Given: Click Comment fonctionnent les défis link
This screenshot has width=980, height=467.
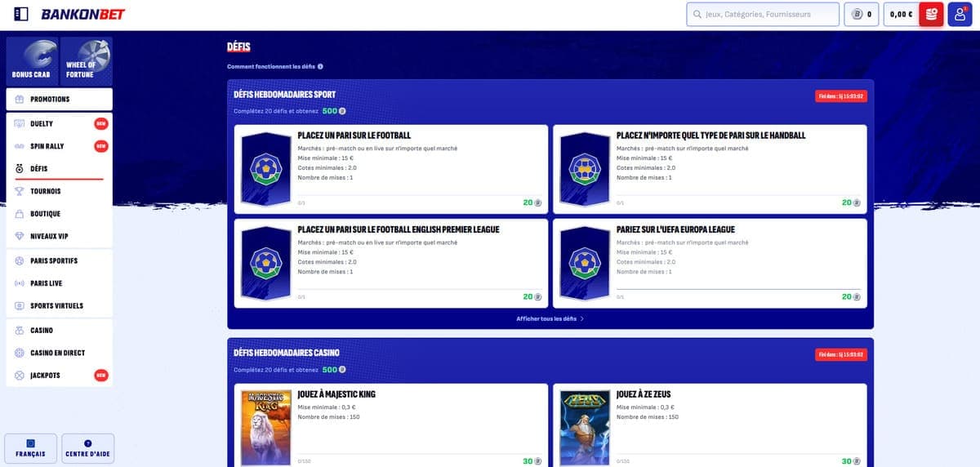Looking at the screenshot, I should 271,66.
